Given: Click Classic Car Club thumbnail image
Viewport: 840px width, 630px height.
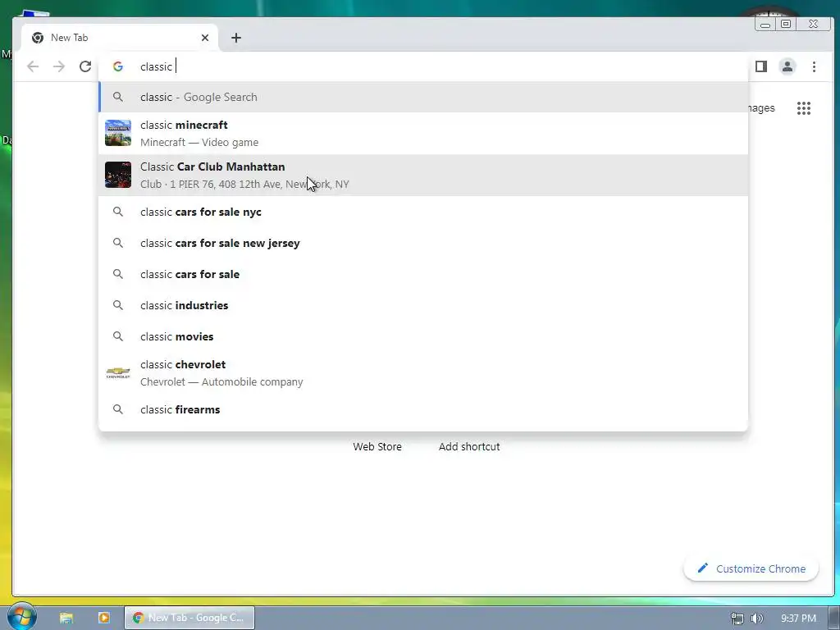Looking at the screenshot, I should coord(118,175).
